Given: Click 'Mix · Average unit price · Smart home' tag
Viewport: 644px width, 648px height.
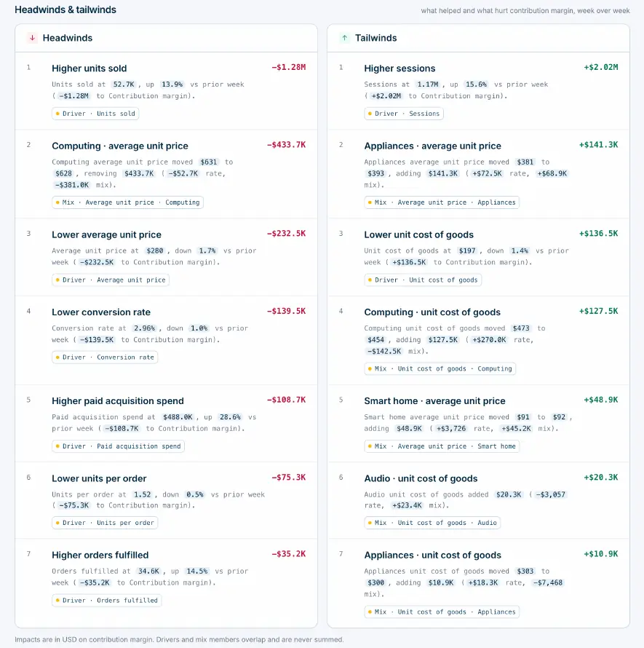Looking at the screenshot, I should pos(442,446).
